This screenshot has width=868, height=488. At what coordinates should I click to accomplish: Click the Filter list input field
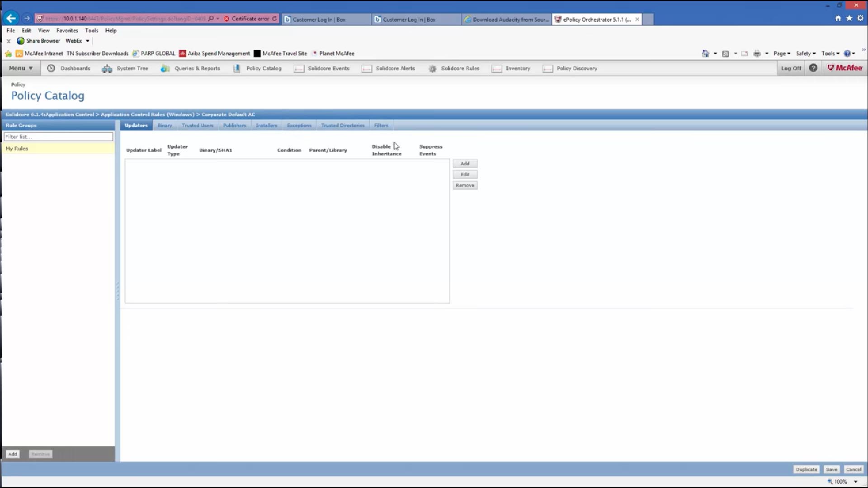58,137
